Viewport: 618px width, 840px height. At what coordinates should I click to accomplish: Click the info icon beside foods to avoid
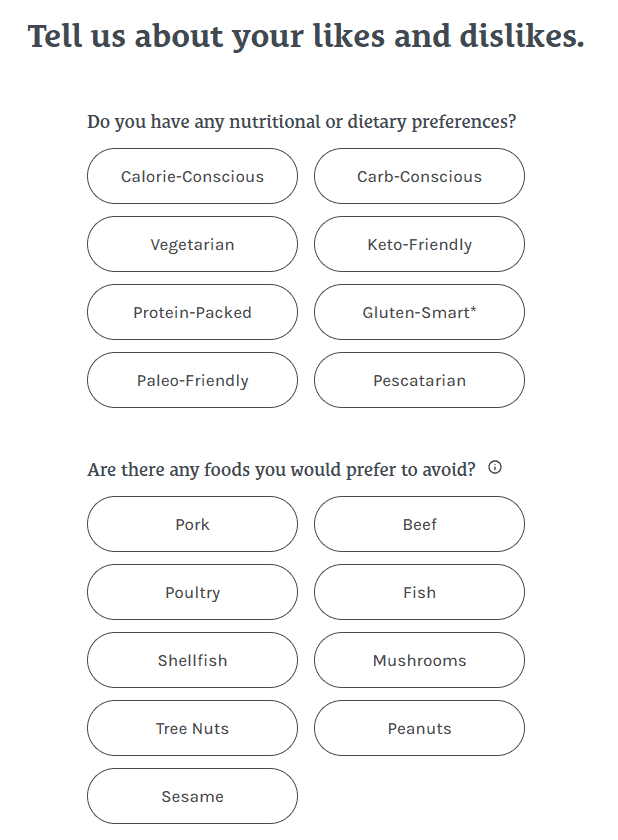coord(495,467)
